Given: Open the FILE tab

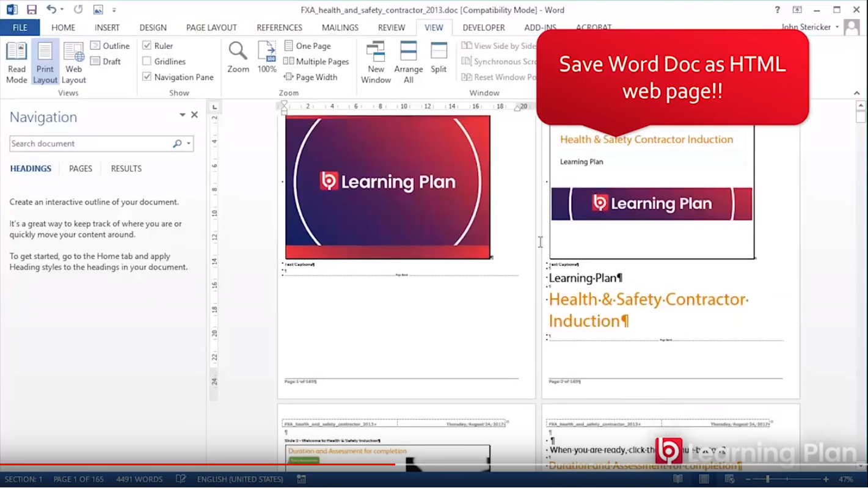Looking at the screenshot, I should (x=20, y=27).
